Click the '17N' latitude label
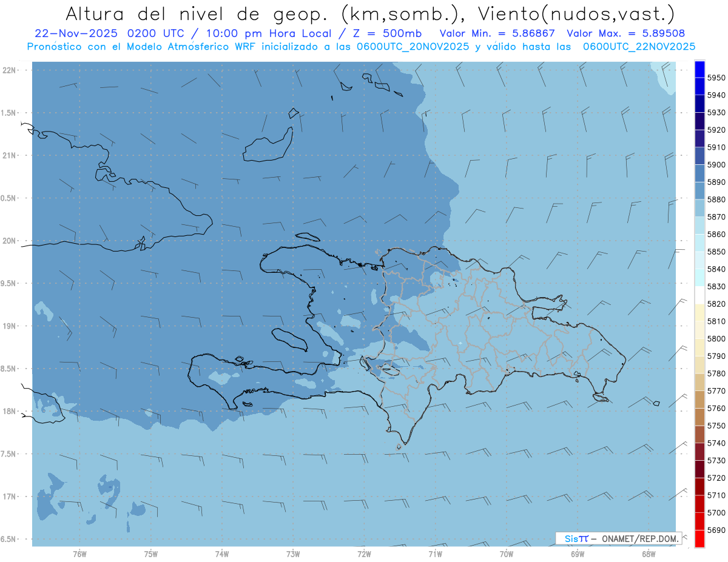The width and height of the screenshot is (728, 562). tap(9, 497)
